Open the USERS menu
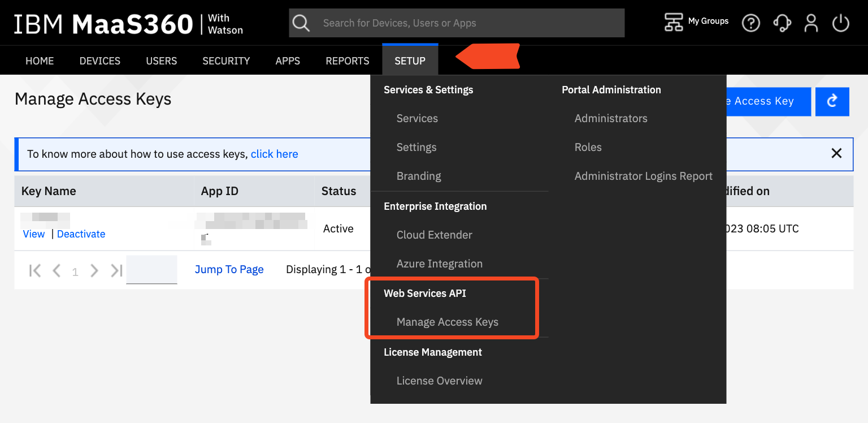Viewport: 868px width, 423px height. 162,61
